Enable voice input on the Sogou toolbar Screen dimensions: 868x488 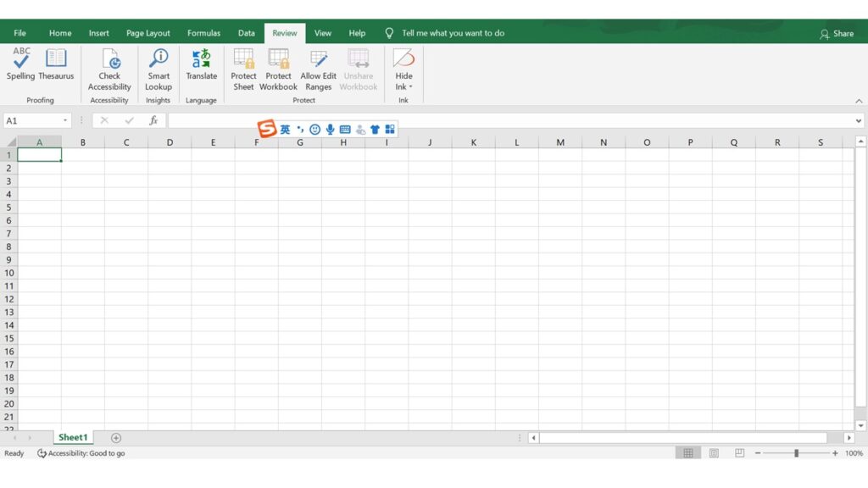click(x=330, y=129)
